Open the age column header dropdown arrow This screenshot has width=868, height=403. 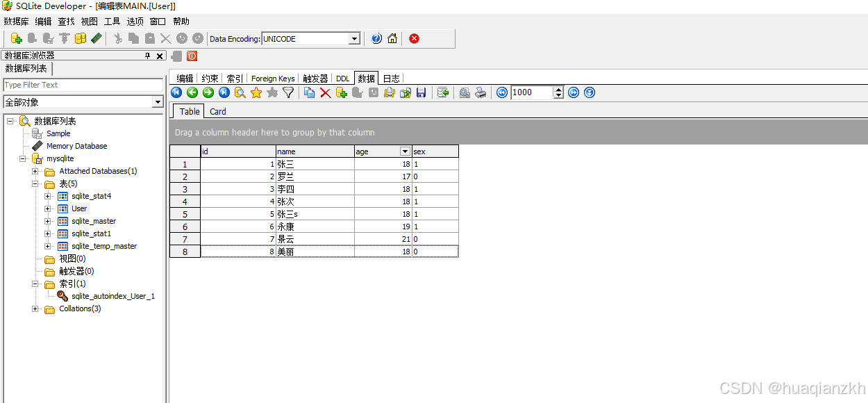click(405, 151)
